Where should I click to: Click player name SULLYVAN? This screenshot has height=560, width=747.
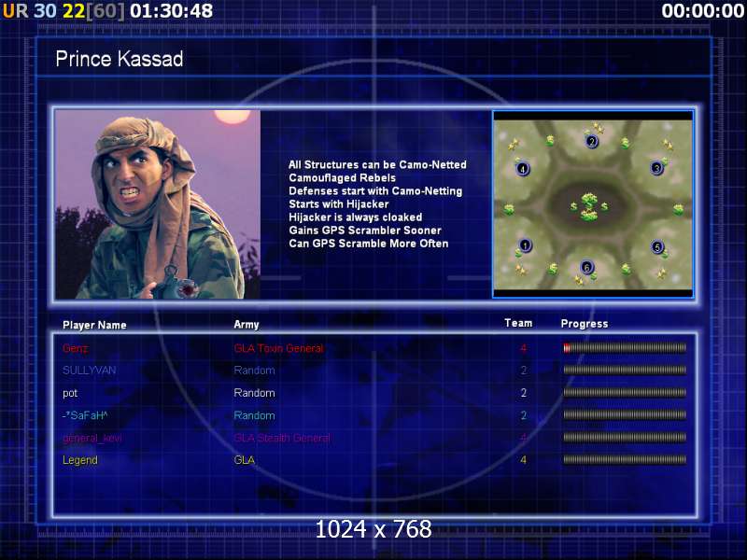coord(89,371)
